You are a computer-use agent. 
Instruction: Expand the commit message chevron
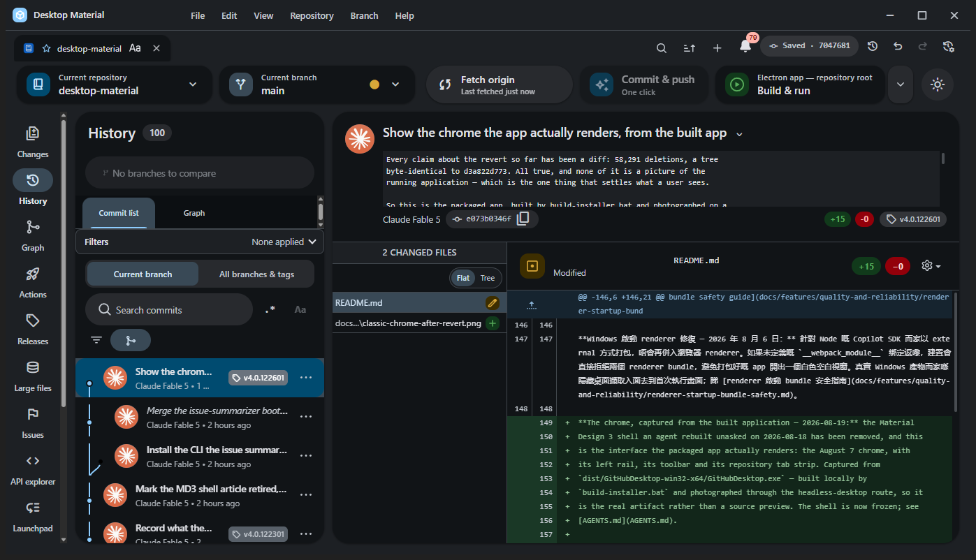[739, 133]
